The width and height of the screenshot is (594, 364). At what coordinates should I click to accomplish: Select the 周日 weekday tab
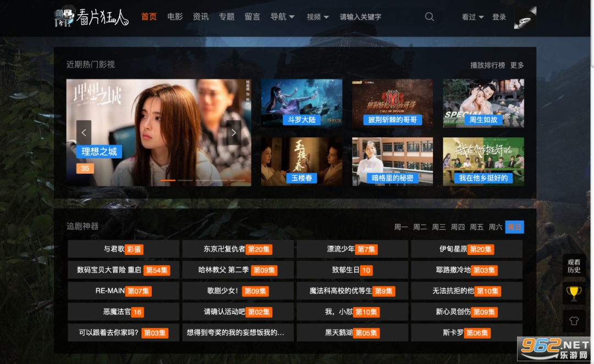click(x=514, y=227)
